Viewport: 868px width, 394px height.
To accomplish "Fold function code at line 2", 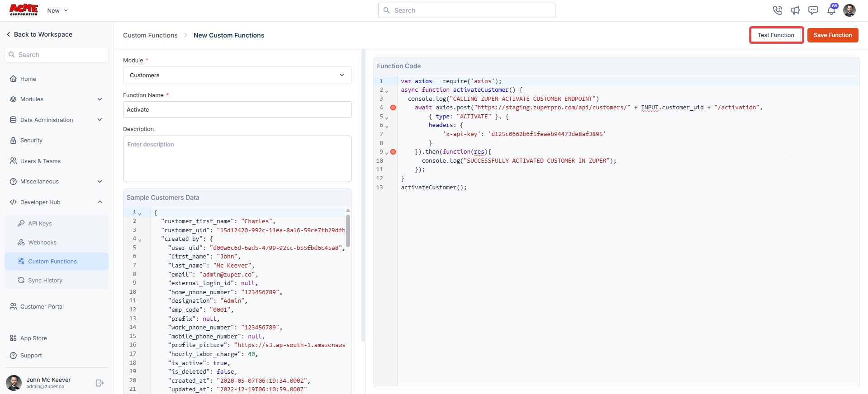I will (387, 91).
